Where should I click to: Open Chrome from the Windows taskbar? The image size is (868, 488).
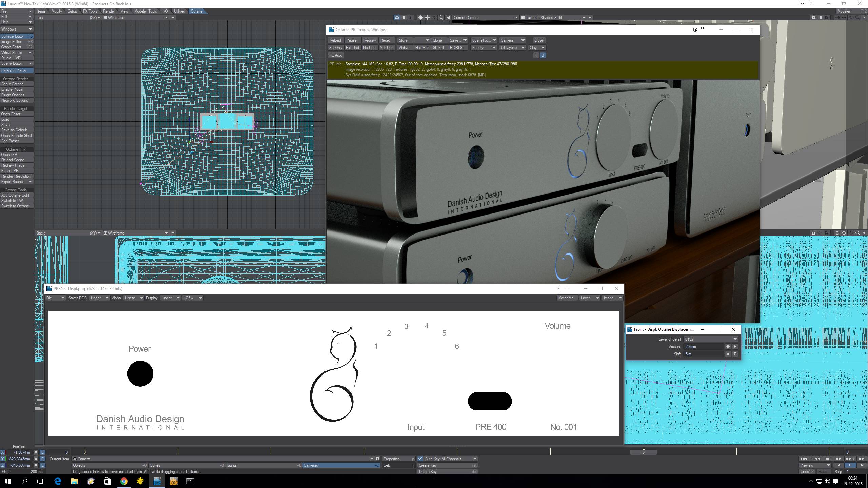click(124, 481)
